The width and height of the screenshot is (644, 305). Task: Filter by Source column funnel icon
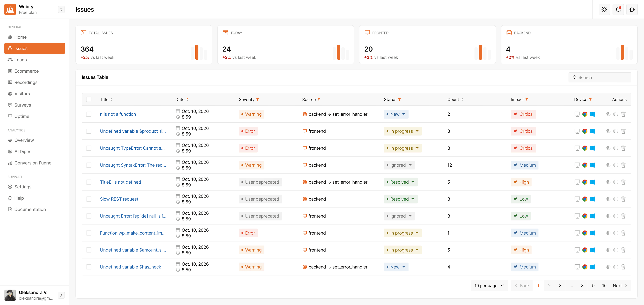point(319,99)
